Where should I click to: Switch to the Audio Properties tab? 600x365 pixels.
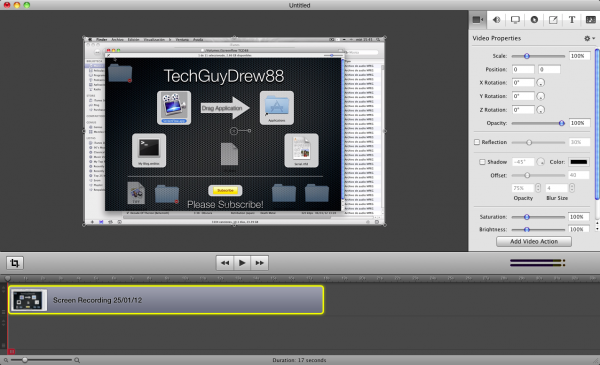[496, 20]
